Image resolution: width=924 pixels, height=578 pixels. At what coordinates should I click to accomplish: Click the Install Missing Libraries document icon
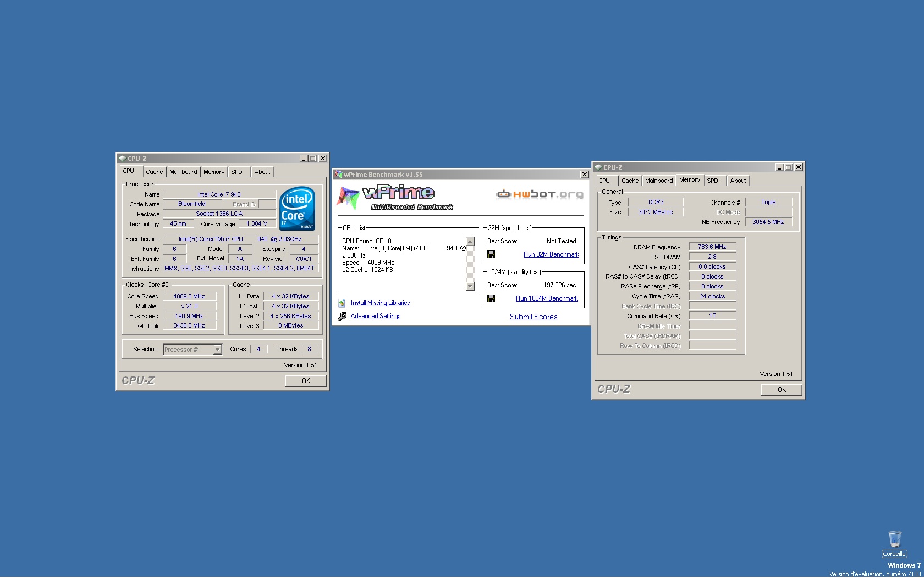(342, 303)
